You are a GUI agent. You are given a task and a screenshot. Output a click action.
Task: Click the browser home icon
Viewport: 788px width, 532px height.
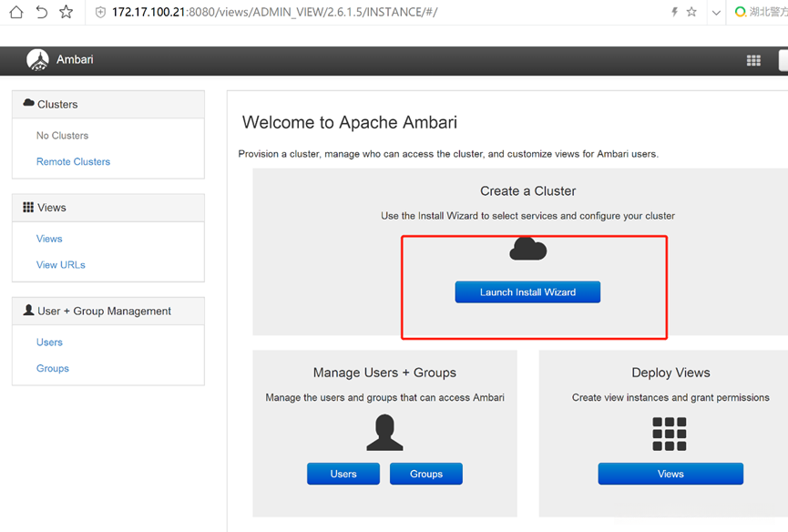coord(16,12)
